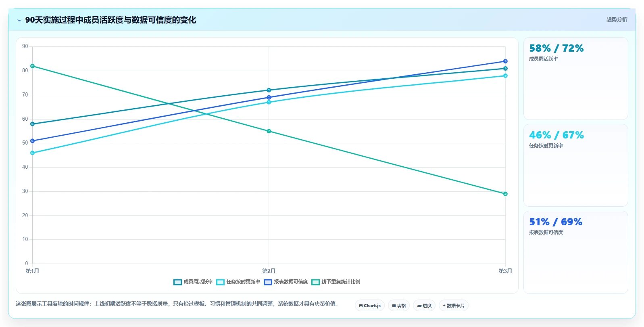
Task: Toggle the 任务按时更新率 legend color box
Action: [x=220, y=282]
